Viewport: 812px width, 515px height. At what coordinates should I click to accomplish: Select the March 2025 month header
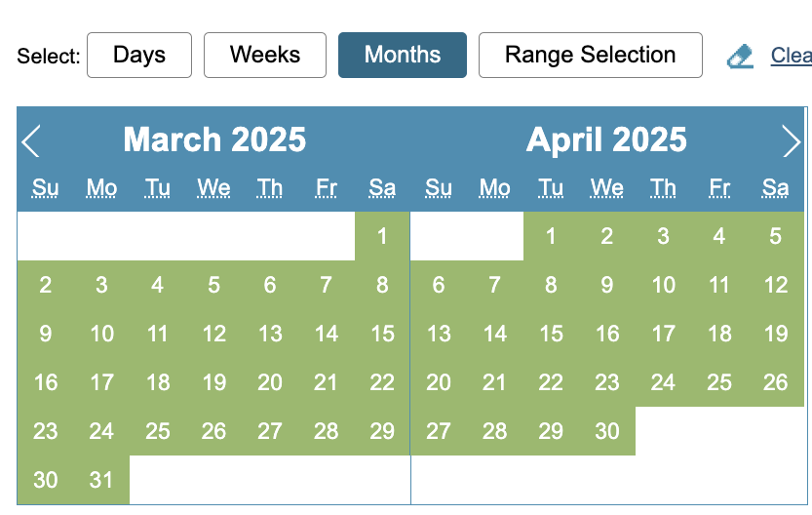coord(214,140)
